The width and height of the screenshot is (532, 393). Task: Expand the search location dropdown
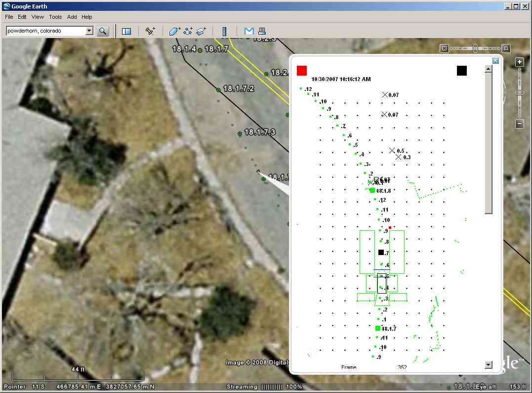point(89,31)
